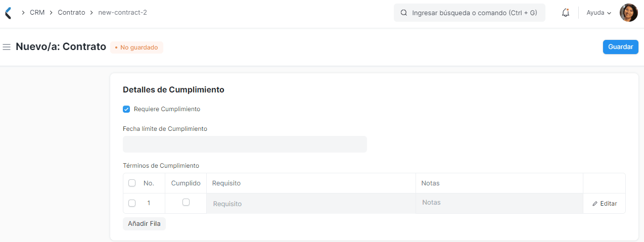Image resolution: width=644 pixels, height=242 pixels.
Task: Click row number 1 in the table
Action: coord(149,203)
